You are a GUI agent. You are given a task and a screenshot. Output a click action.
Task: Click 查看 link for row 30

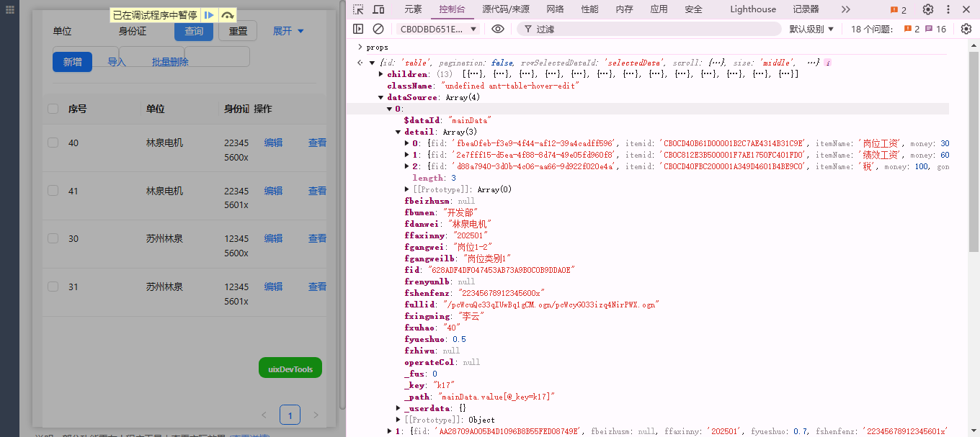pyautogui.click(x=317, y=238)
